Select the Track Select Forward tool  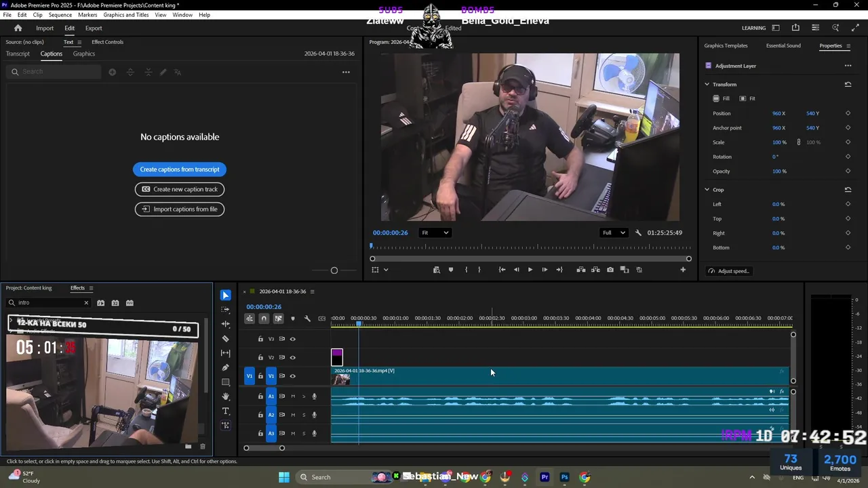click(225, 310)
